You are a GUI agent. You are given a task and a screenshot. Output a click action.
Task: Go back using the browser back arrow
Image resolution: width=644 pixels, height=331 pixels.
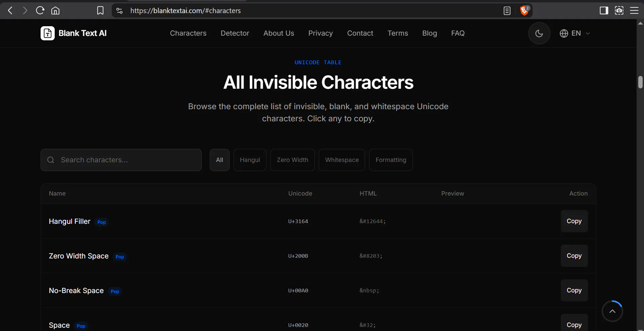[x=10, y=10]
